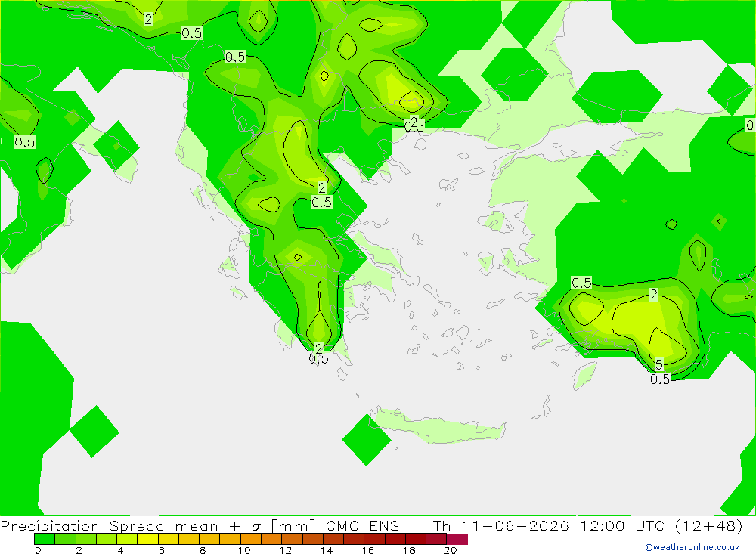Screen dimensions: 756x554
Task: Click the legend scale number 4
Action: (x=120, y=550)
